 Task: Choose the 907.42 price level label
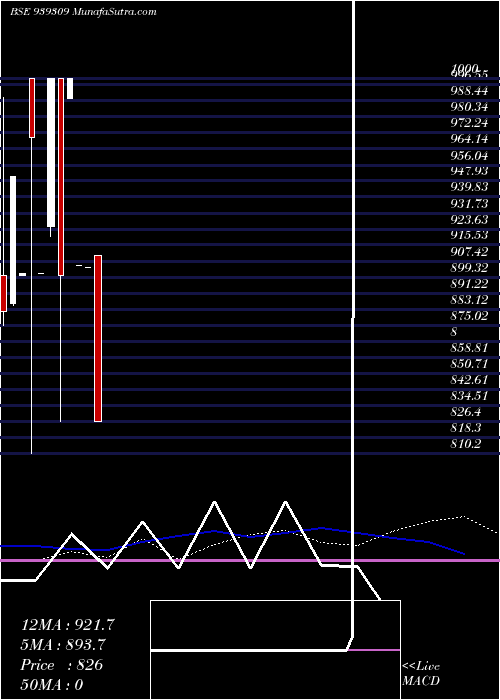tap(469, 252)
